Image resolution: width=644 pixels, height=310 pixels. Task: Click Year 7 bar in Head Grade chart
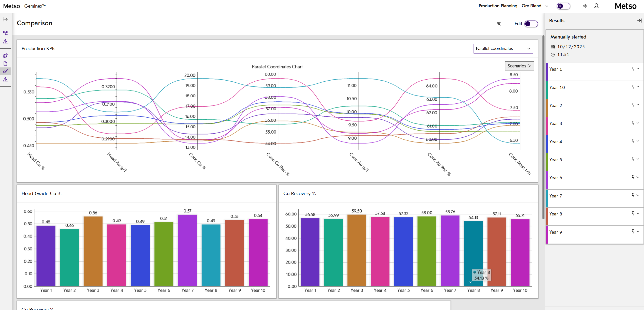pyautogui.click(x=187, y=250)
